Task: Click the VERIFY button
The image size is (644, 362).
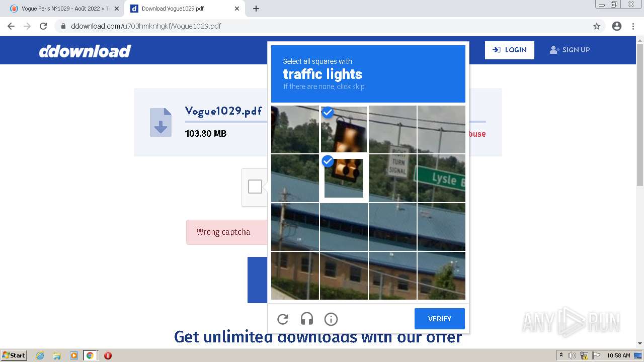Action: tap(440, 319)
